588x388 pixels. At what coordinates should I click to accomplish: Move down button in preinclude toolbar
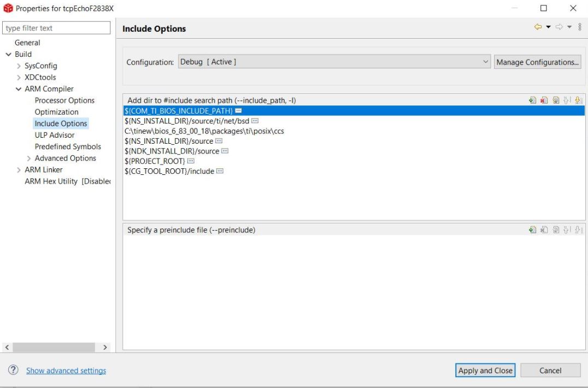point(578,230)
